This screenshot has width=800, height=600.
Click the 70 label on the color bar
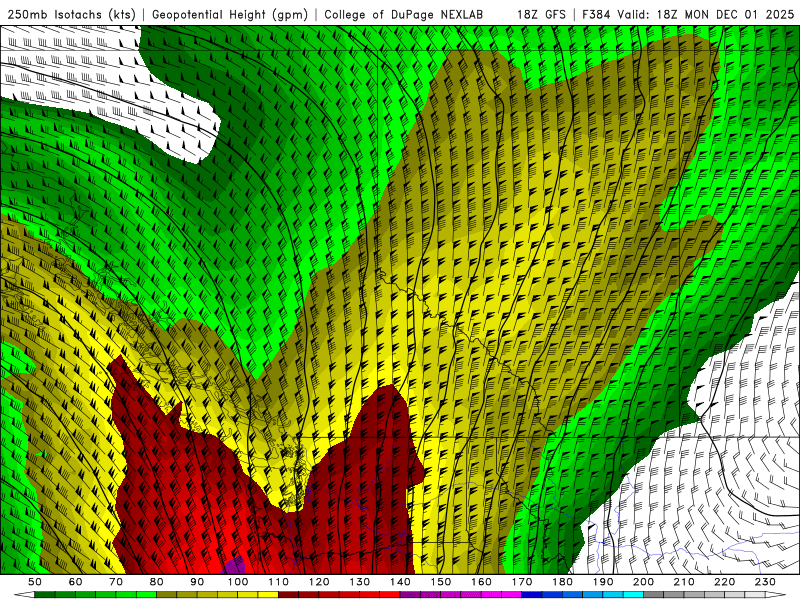coord(116,582)
